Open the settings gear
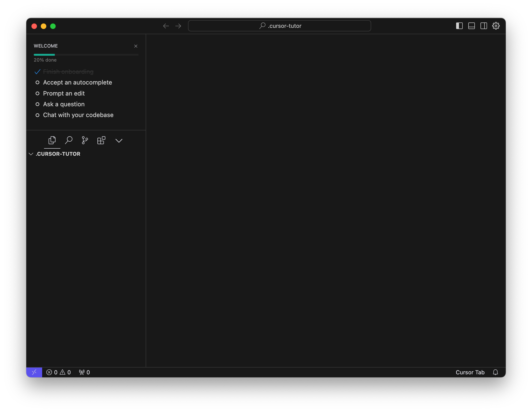 click(x=496, y=26)
